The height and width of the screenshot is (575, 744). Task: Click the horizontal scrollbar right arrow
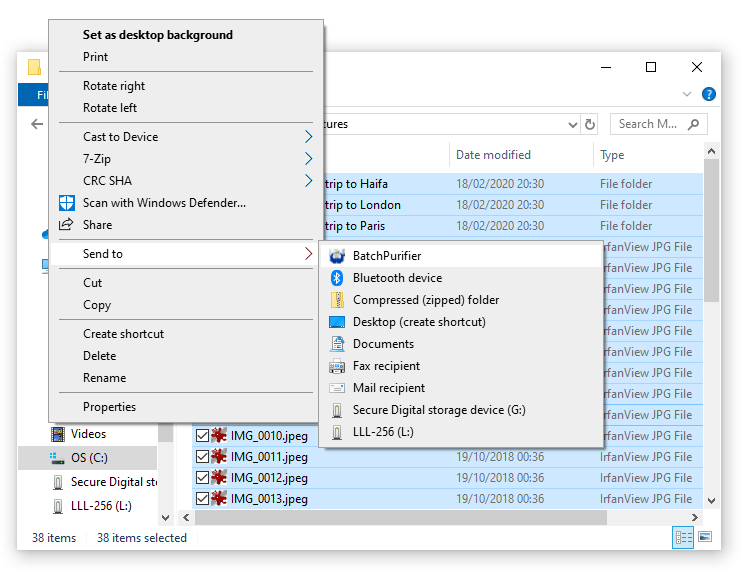click(695, 517)
